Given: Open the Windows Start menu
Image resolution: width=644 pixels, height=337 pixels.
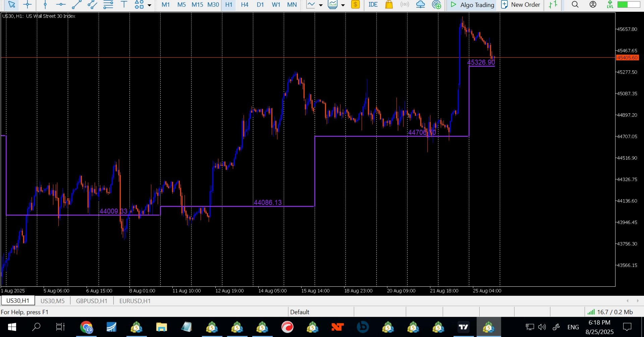Looking at the screenshot, I should 12,327.
